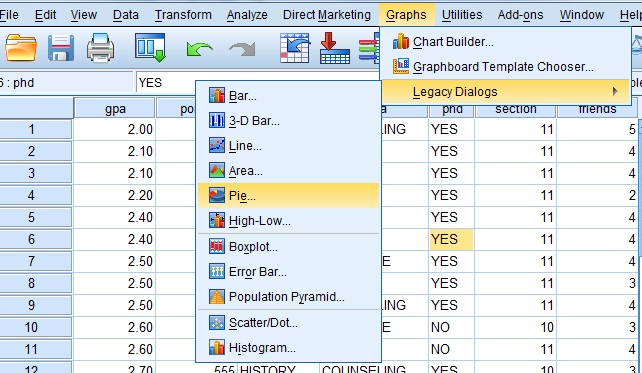
Task: Open the Transform menu
Action: (x=183, y=15)
